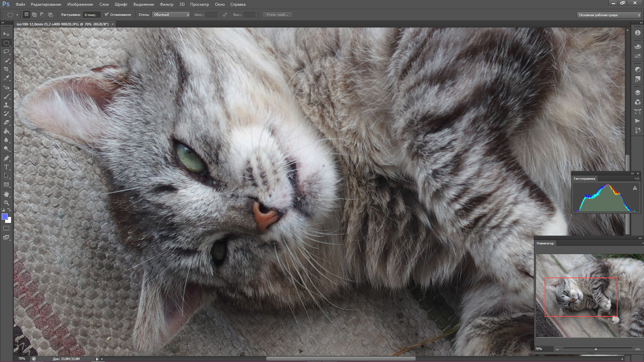This screenshot has width=644, height=362.
Task: Select the Hand tool
Action: coord(6,194)
